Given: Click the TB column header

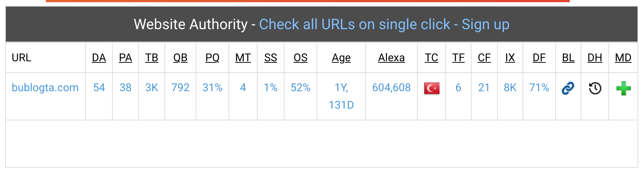Looking at the screenshot, I should [152, 58].
